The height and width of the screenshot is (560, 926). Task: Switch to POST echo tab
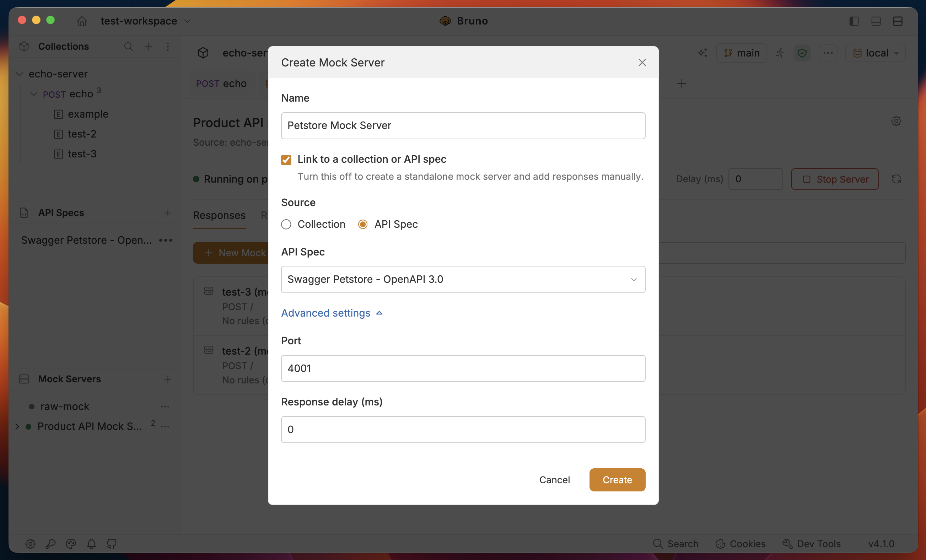pos(221,84)
